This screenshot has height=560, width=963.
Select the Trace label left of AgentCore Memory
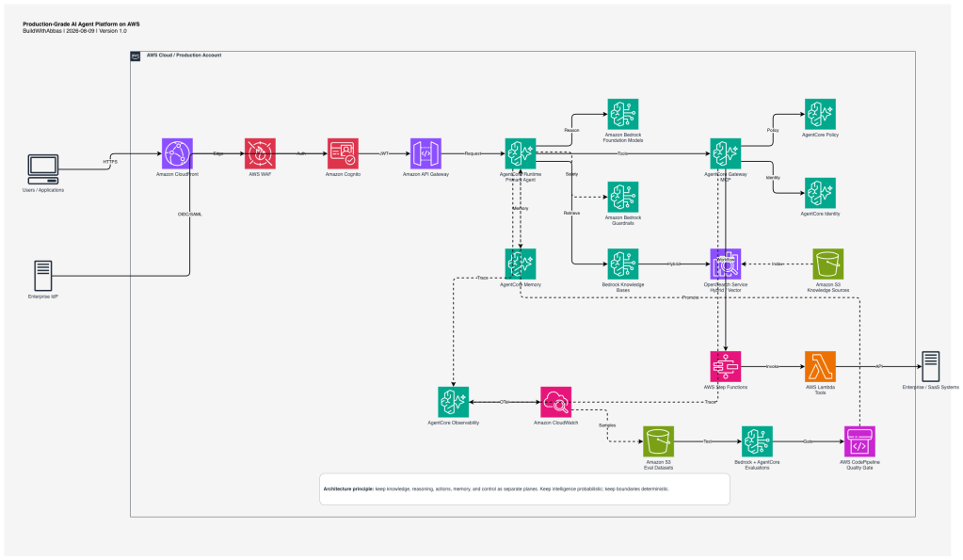click(483, 279)
